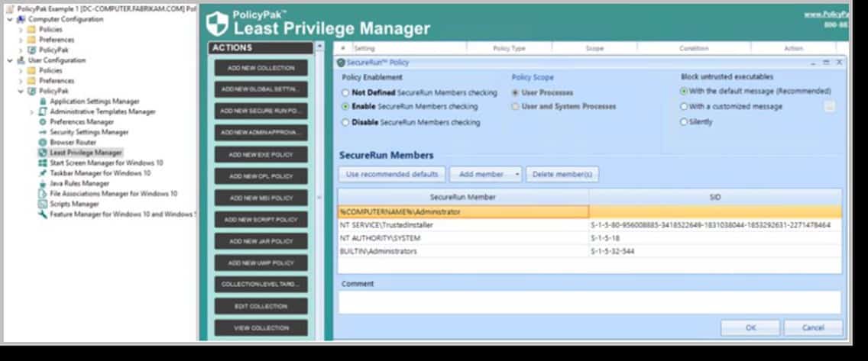Viewport: 868px width, 361px height.
Task: Click PolicyPak icon under Computer Configuration
Action: 31,50
